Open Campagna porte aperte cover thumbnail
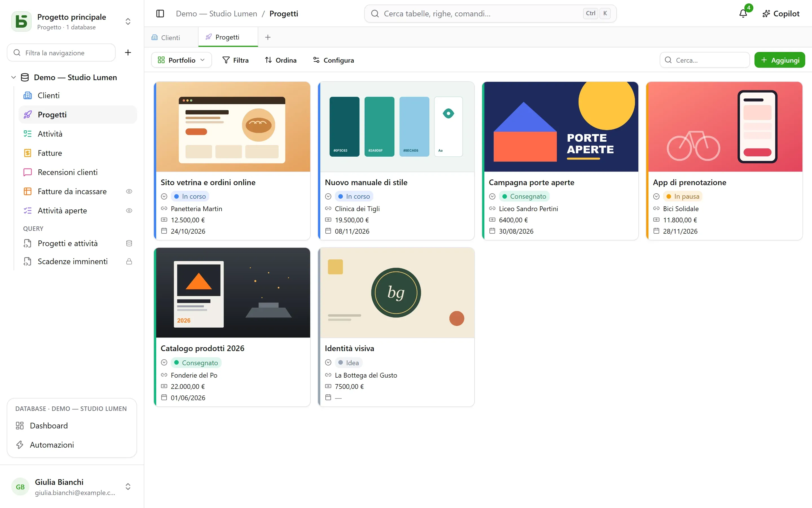Screen dimensions: 812x508 561,127
